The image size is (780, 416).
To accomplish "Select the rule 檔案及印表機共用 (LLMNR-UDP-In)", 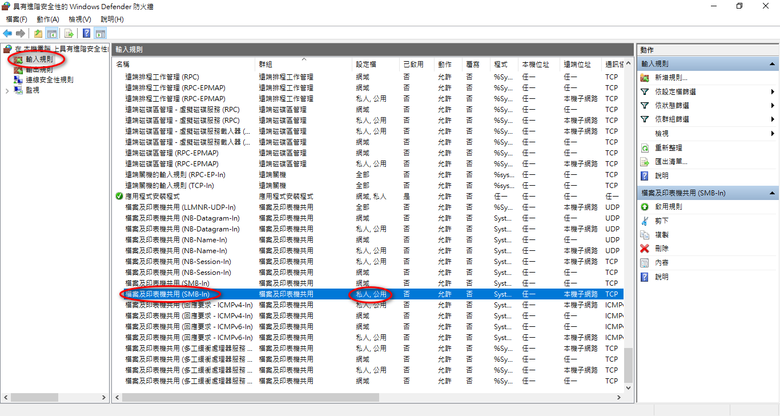I will pos(368,207).
